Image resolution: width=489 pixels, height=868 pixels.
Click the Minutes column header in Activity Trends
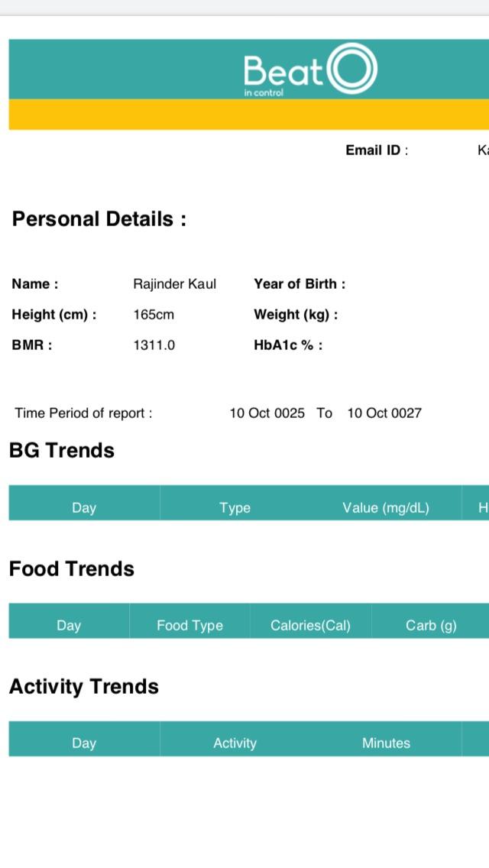pyautogui.click(x=386, y=743)
